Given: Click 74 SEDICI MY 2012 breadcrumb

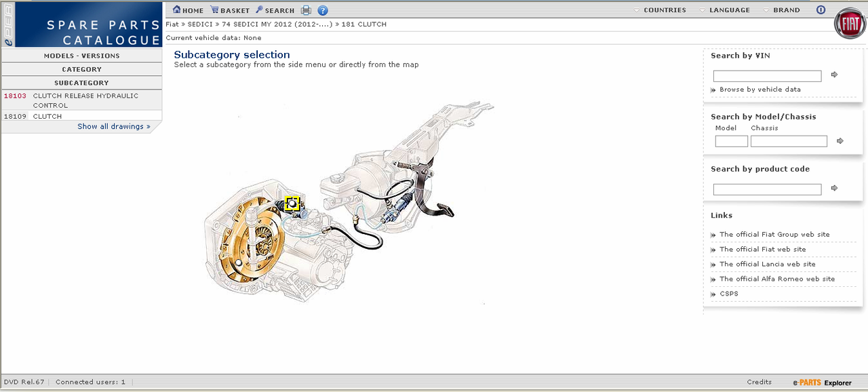Looking at the screenshot, I should [277, 24].
